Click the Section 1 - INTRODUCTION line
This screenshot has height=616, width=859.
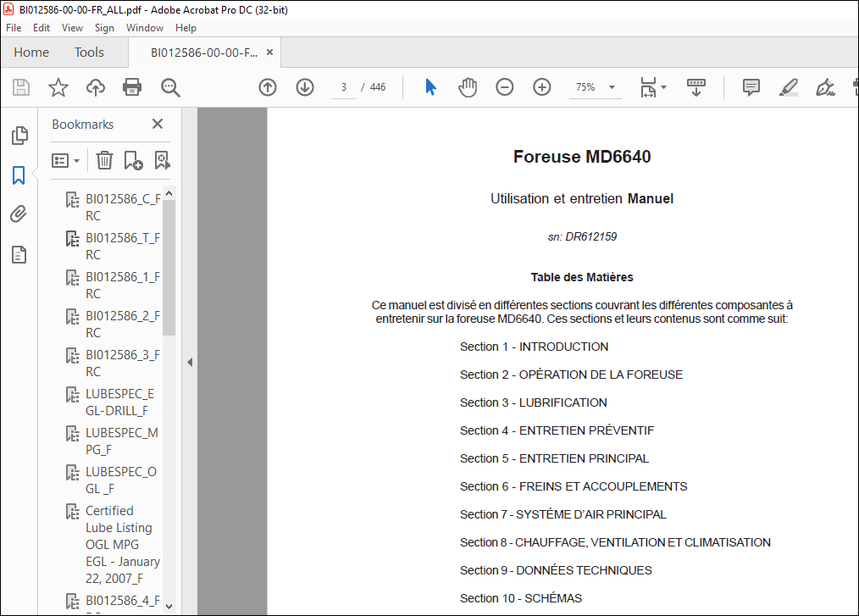coord(535,347)
